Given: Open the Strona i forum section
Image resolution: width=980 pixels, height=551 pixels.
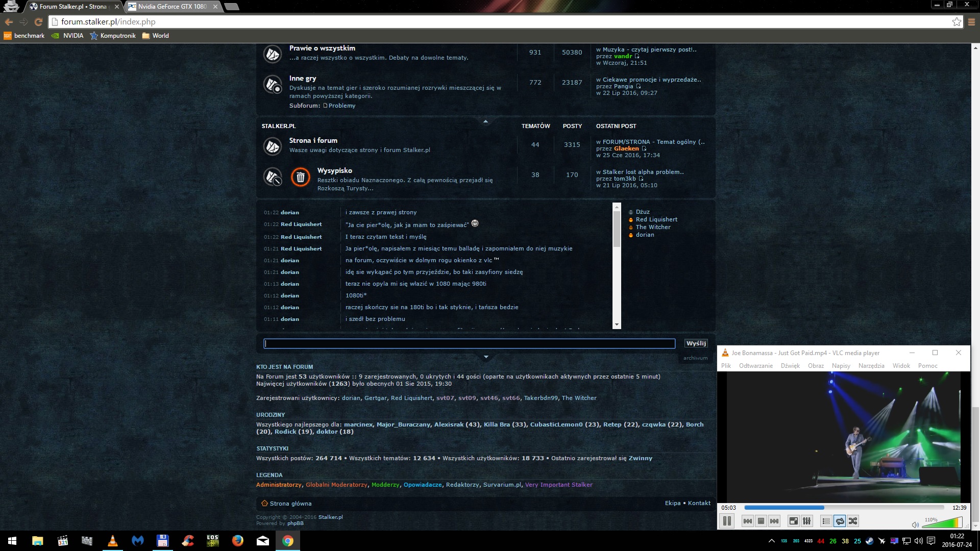Looking at the screenshot, I should [x=313, y=140].
